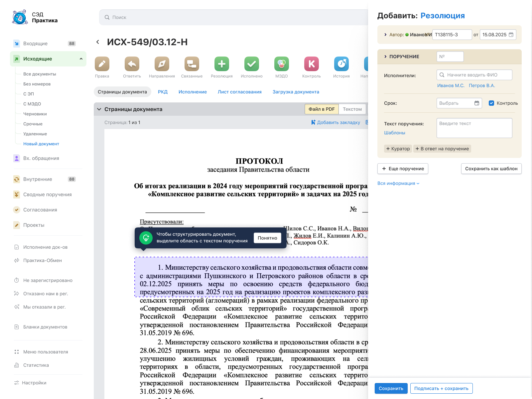Click the Правка pencil icon
This screenshot has height=399, width=532.
tap(102, 64)
